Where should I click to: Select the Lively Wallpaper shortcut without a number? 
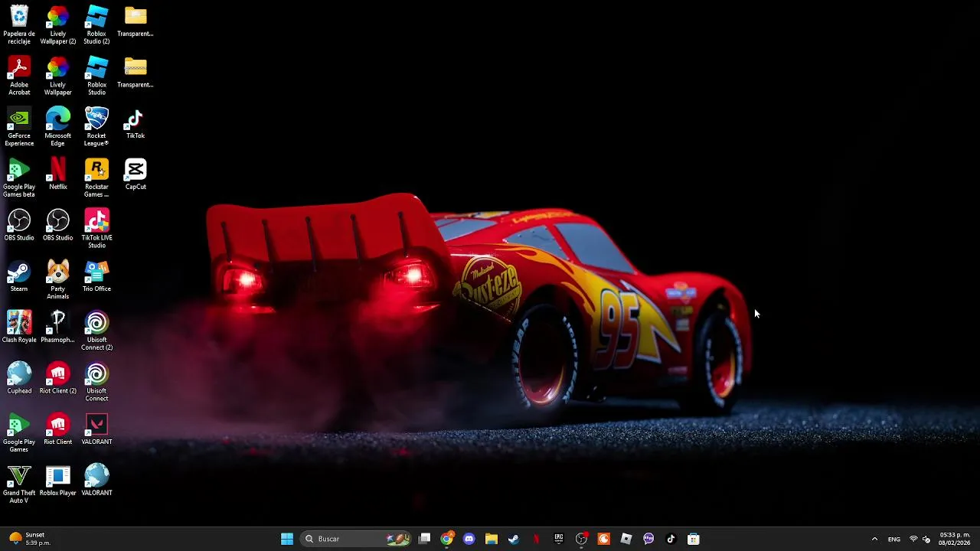[x=58, y=76]
